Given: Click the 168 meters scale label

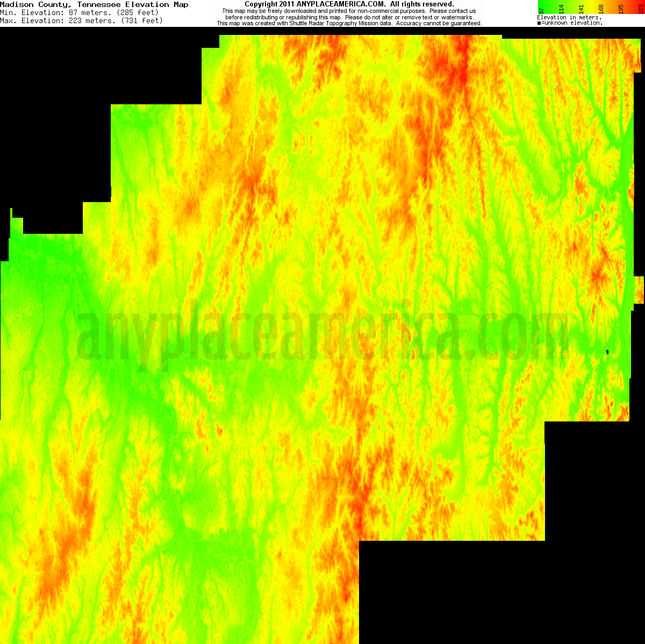Looking at the screenshot, I should point(601,8).
